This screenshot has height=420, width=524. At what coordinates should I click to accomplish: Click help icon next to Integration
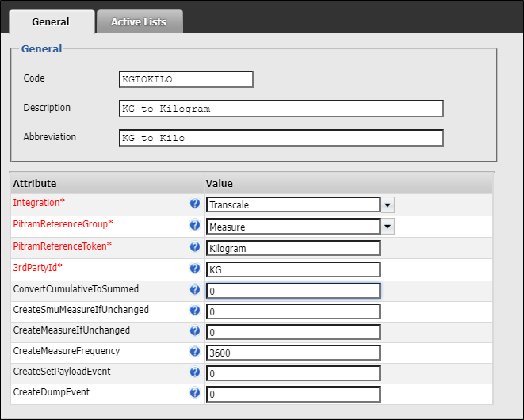tap(194, 204)
